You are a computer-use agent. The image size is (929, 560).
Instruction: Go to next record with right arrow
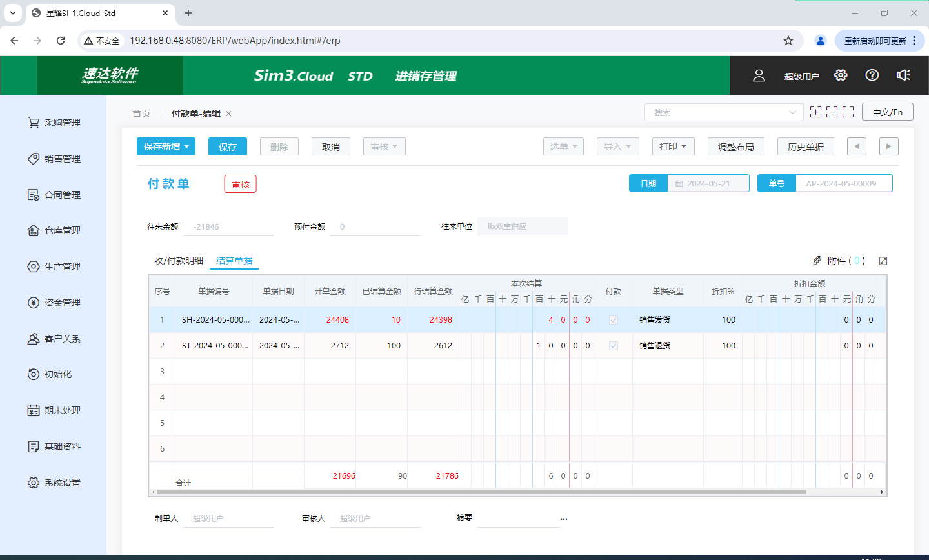[888, 146]
